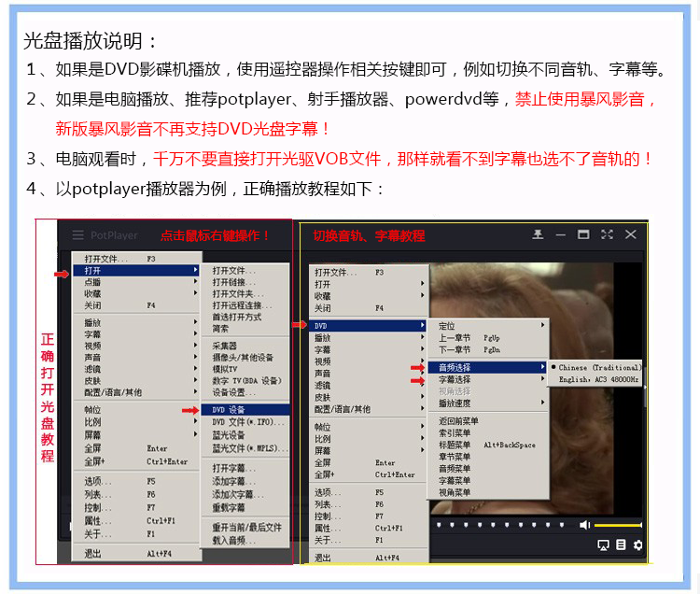Click 添加字幕... entry

245,481
